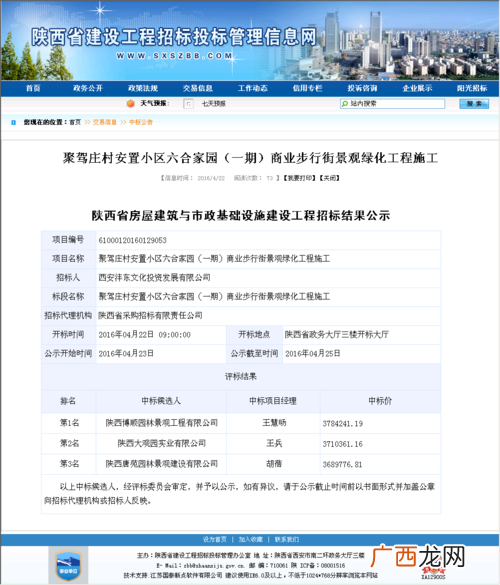
Task: Click the 我要打印 print link
Action: pos(299,178)
